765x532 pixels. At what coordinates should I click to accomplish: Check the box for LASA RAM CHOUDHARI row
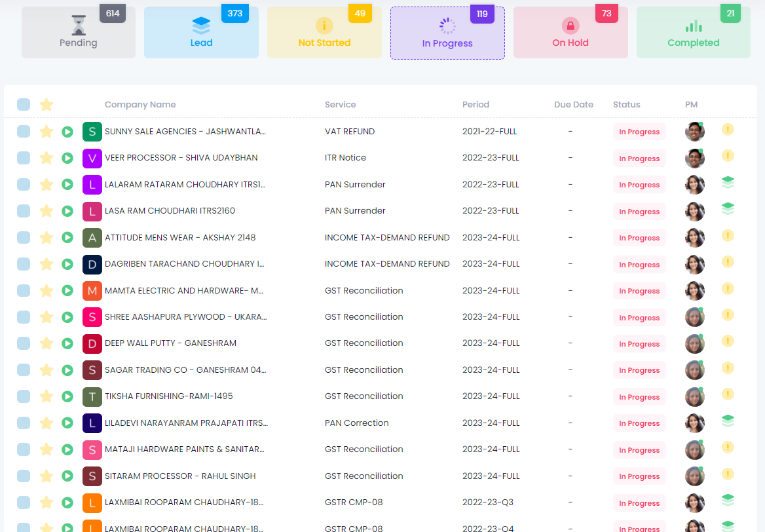click(24, 211)
